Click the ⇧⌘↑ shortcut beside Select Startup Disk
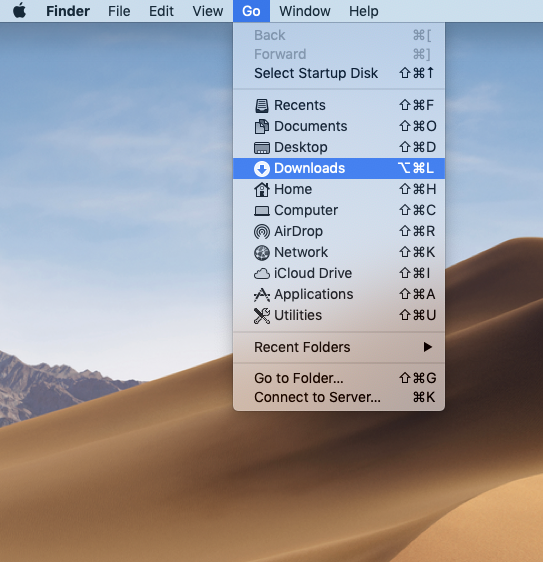543x562 pixels. tap(416, 73)
